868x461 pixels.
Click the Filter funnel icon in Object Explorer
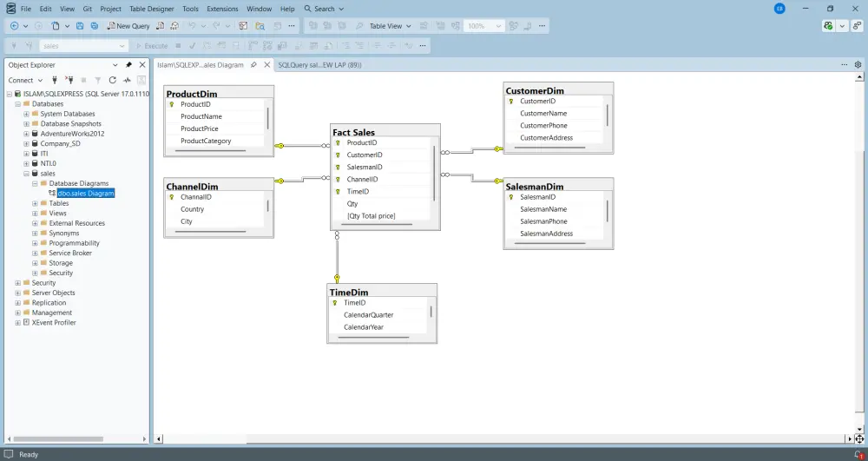coord(98,80)
